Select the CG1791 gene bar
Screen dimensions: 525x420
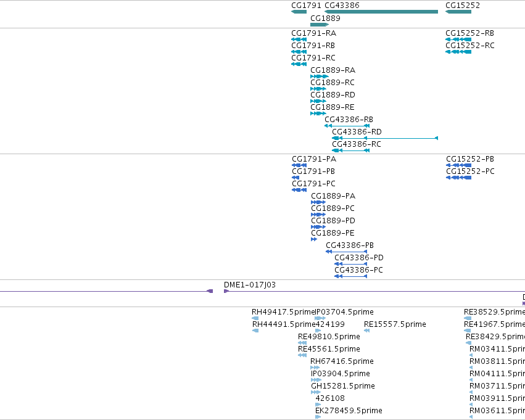(299, 12)
